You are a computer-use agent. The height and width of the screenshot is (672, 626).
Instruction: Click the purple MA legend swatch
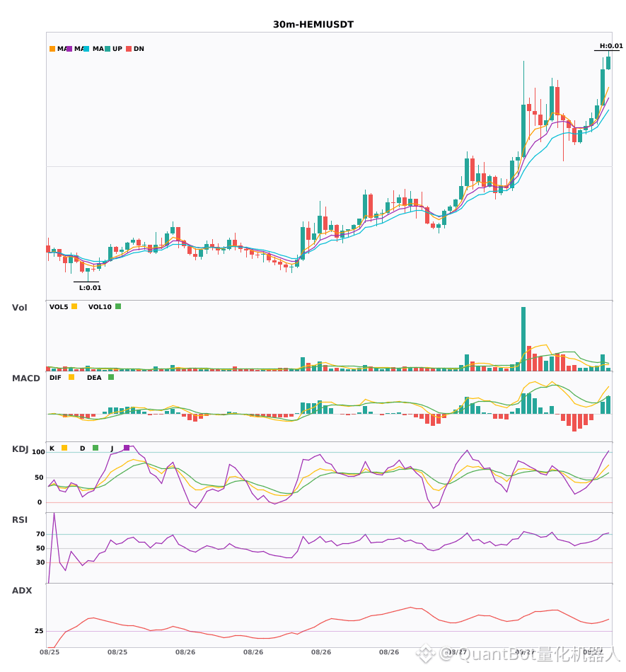[x=69, y=49]
